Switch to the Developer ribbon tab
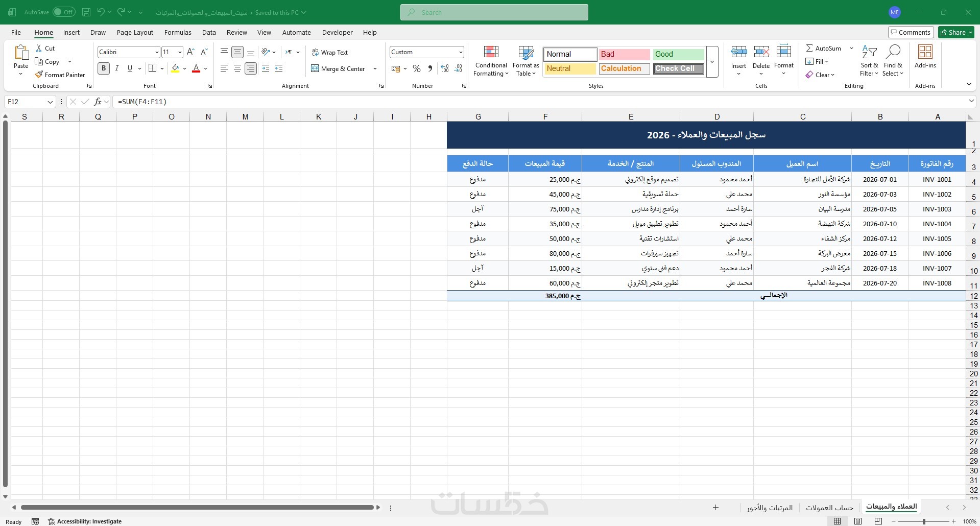Screen dimensions: 980x526 point(337,32)
